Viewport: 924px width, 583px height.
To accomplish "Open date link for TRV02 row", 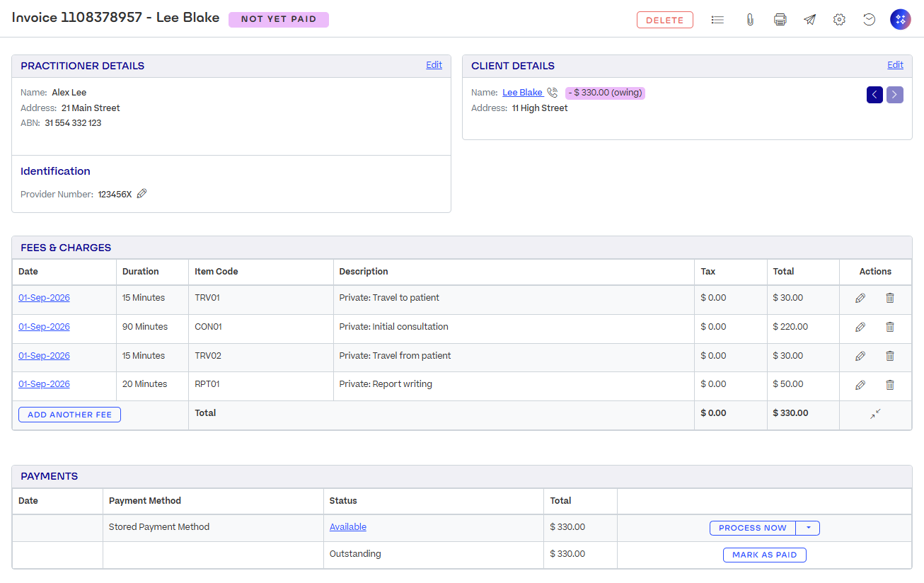I will [44, 356].
